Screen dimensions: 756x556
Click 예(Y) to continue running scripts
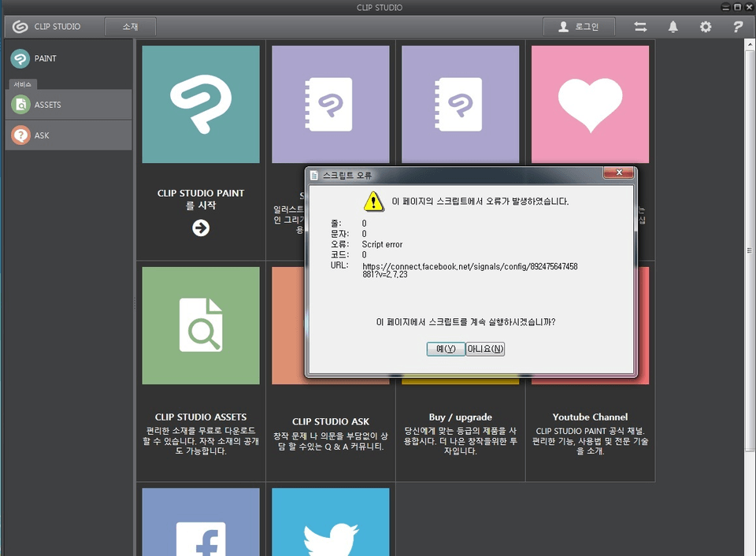pyautogui.click(x=446, y=349)
